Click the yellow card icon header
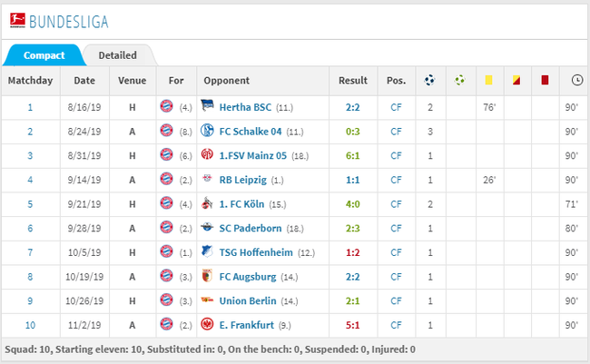Viewport: 590px width, 364px height. [x=488, y=80]
